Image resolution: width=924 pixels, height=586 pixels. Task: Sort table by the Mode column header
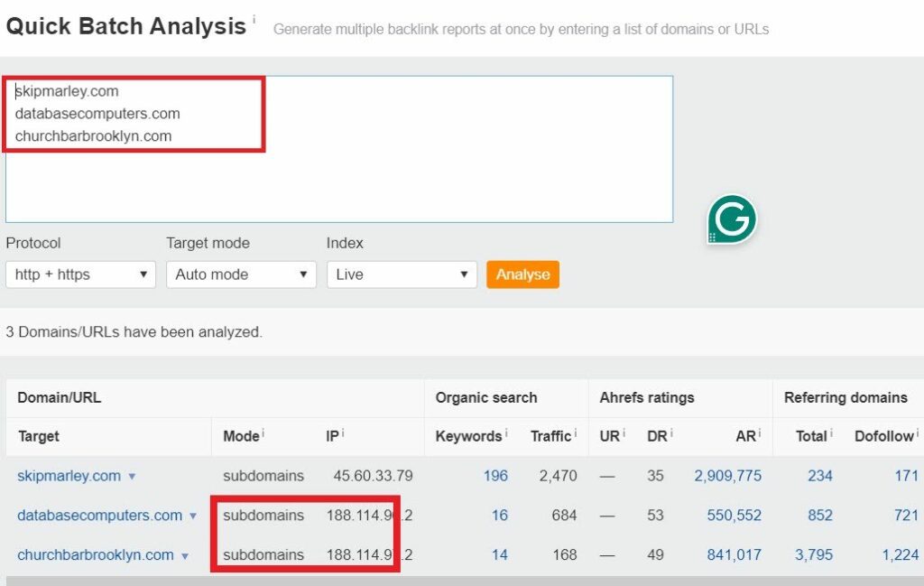point(241,436)
